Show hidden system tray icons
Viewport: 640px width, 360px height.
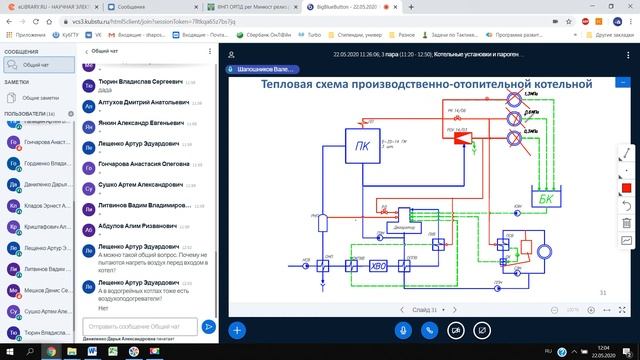(x=574, y=351)
